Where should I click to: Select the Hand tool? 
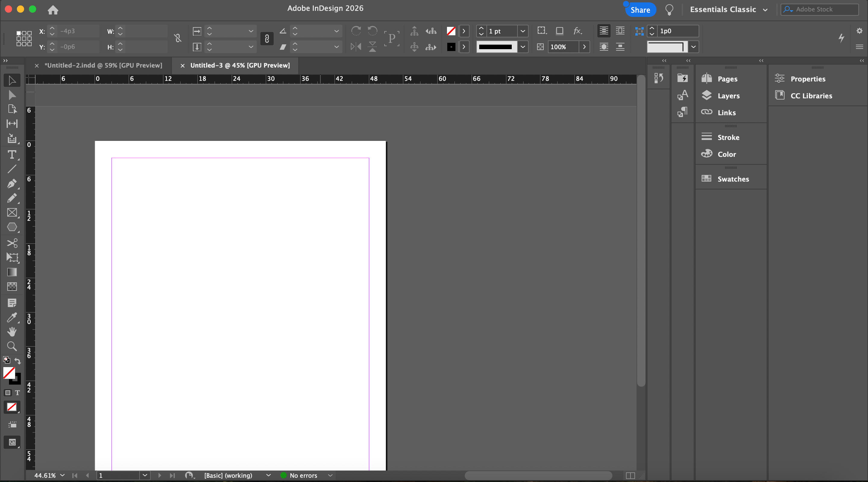(12, 332)
